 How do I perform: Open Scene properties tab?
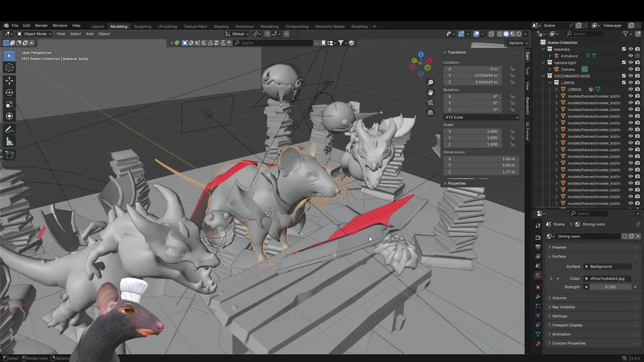[538, 266]
